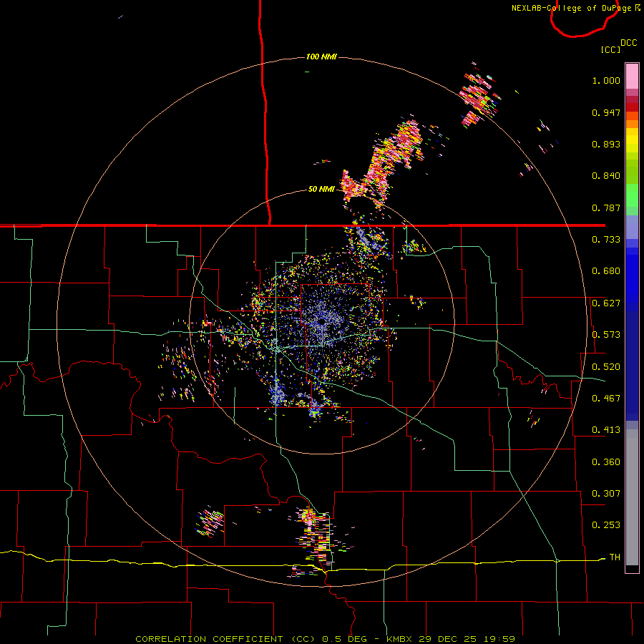Click the 0.467 legend value
Screen dimensions: 644x644
[606, 399]
